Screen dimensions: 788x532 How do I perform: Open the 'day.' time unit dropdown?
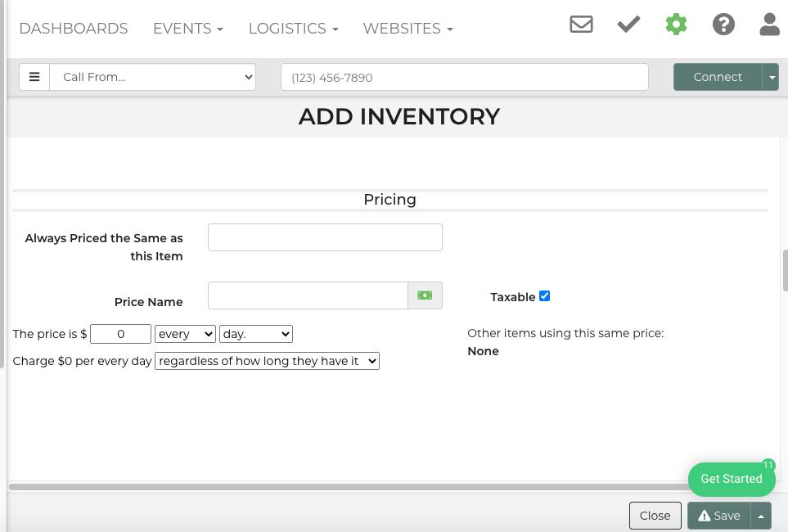pyautogui.click(x=255, y=334)
